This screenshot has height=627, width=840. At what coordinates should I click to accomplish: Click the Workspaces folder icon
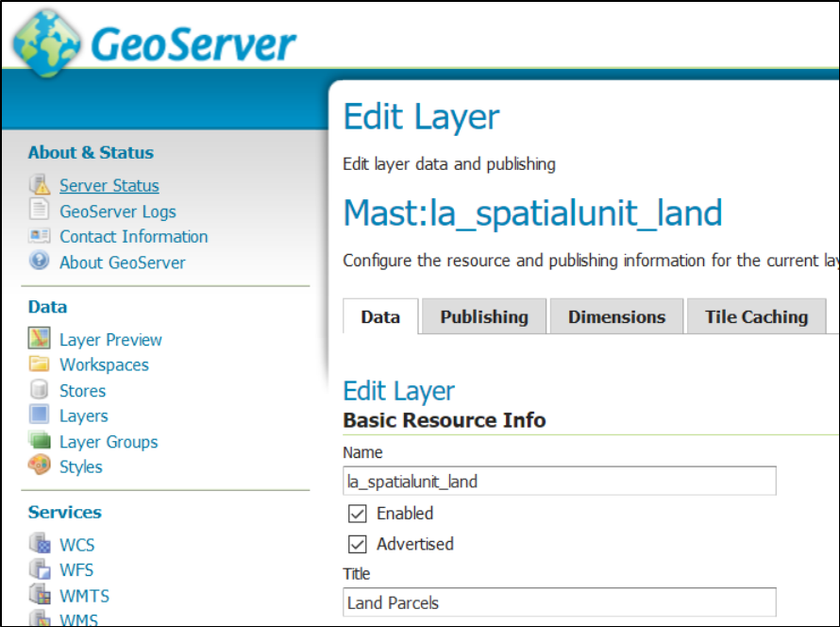(x=39, y=364)
